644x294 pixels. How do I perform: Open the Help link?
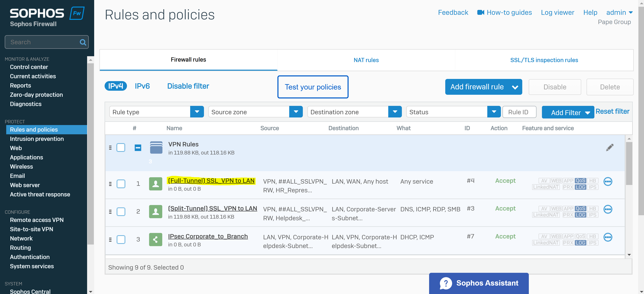point(590,12)
